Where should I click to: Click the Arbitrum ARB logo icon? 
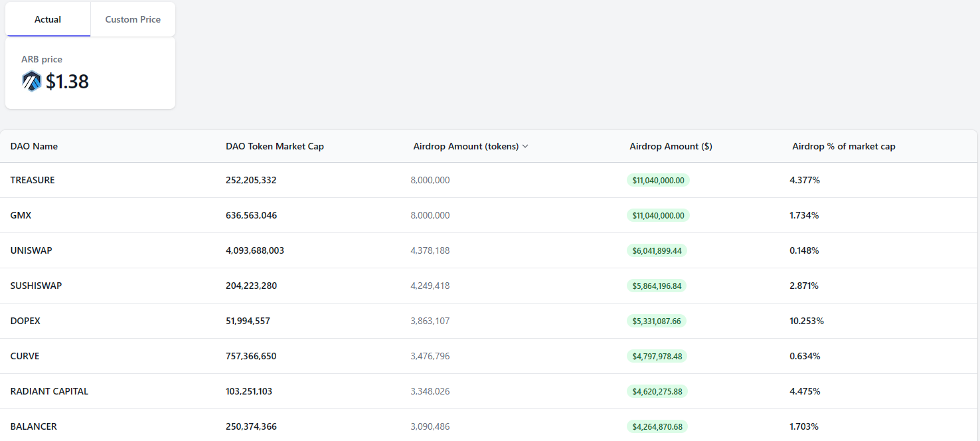coord(31,81)
